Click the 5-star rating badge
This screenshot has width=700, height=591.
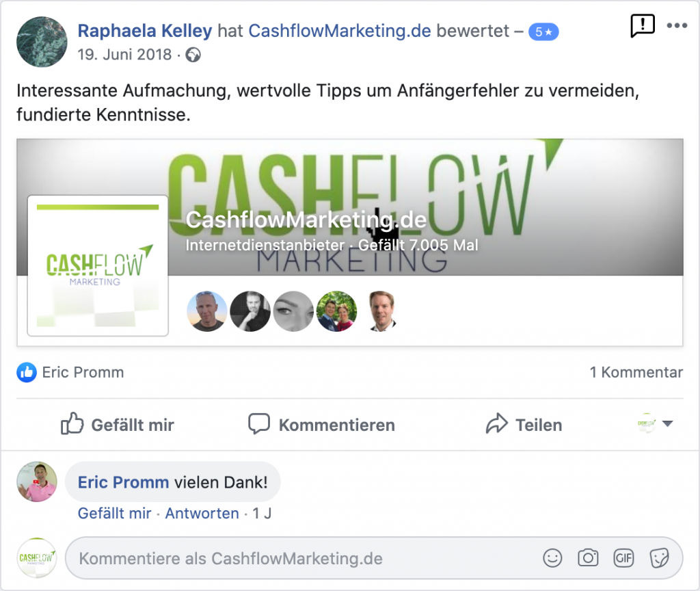pos(543,32)
